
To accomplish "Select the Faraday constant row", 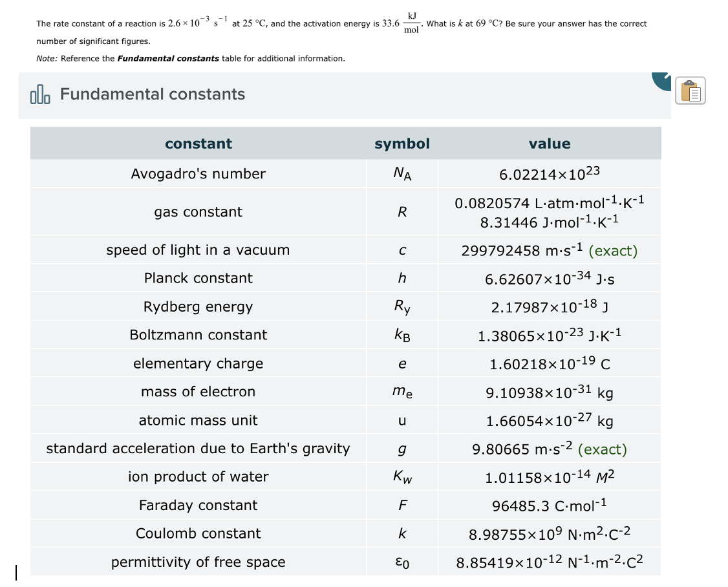I will 198,505.
